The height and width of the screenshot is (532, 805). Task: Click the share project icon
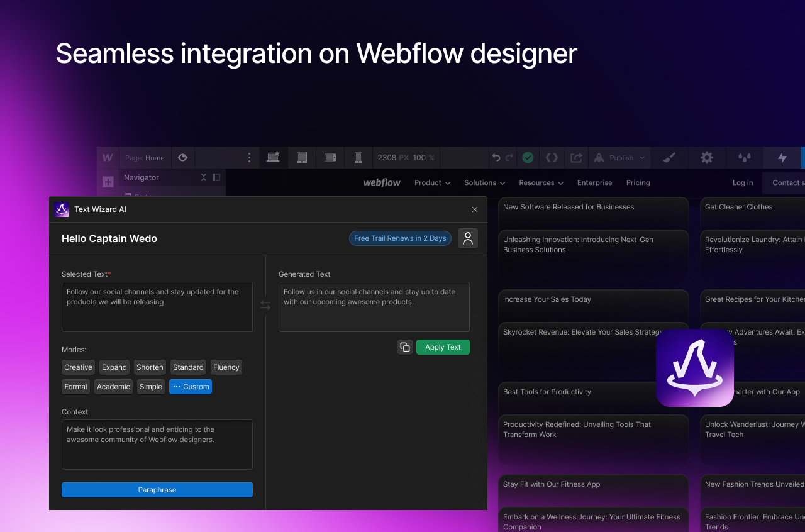click(x=575, y=157)
